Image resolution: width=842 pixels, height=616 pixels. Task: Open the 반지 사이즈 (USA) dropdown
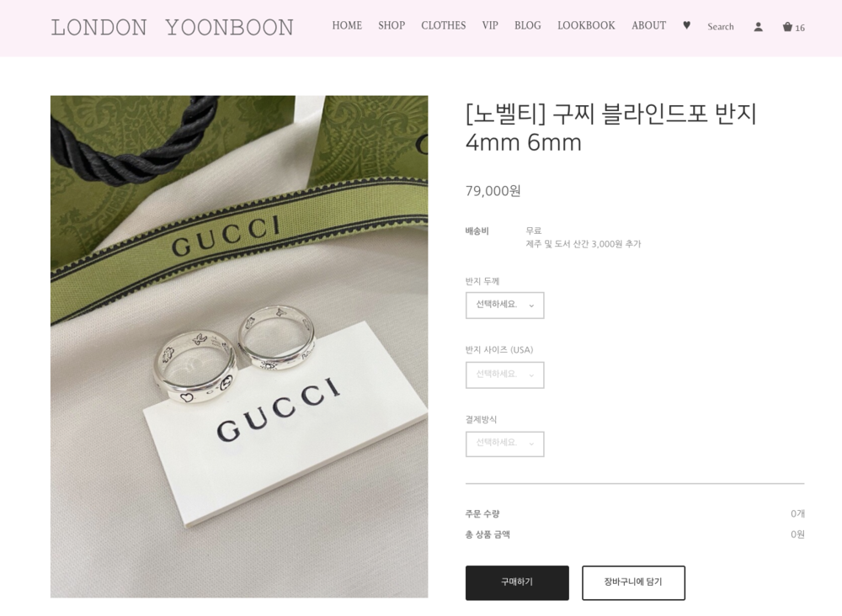(504, 374)
